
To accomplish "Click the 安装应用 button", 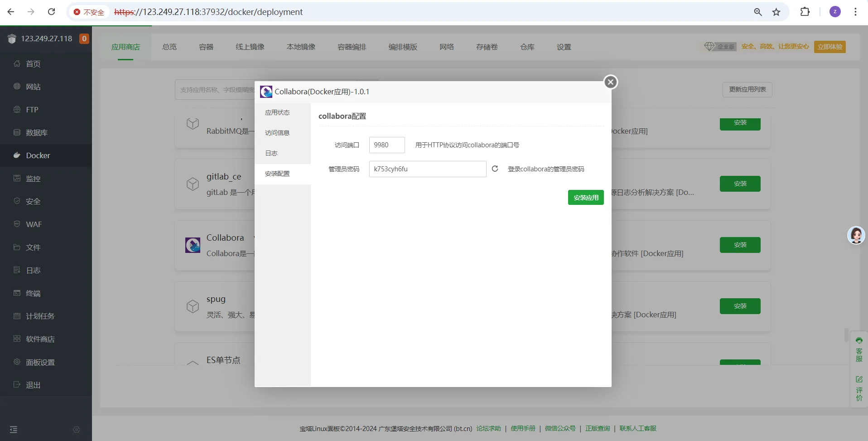I will pos(586,198).
